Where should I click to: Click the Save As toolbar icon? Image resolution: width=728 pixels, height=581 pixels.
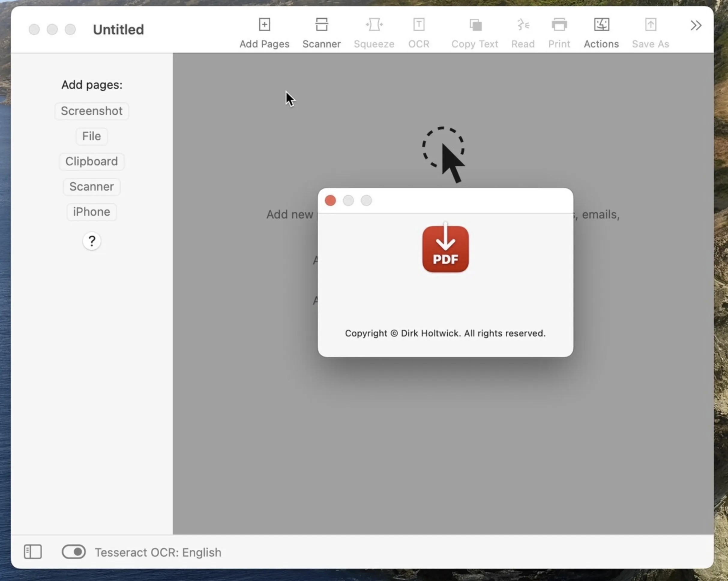651,25
